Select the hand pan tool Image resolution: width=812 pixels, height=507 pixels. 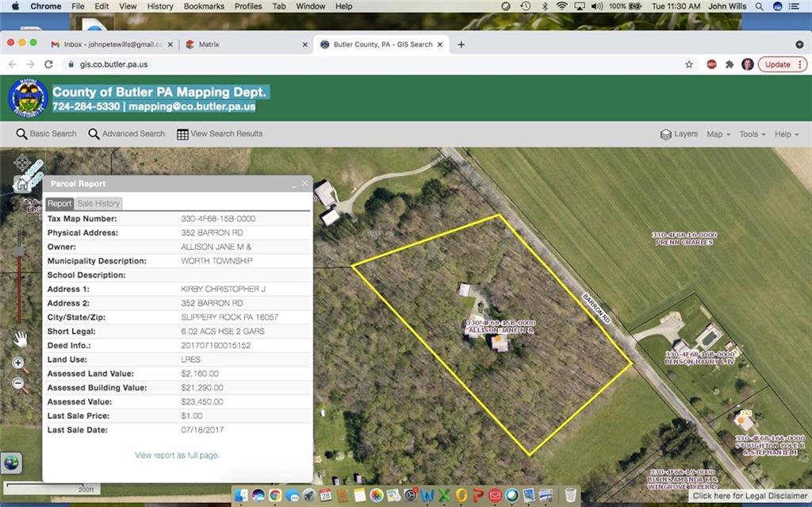point(20,339)
